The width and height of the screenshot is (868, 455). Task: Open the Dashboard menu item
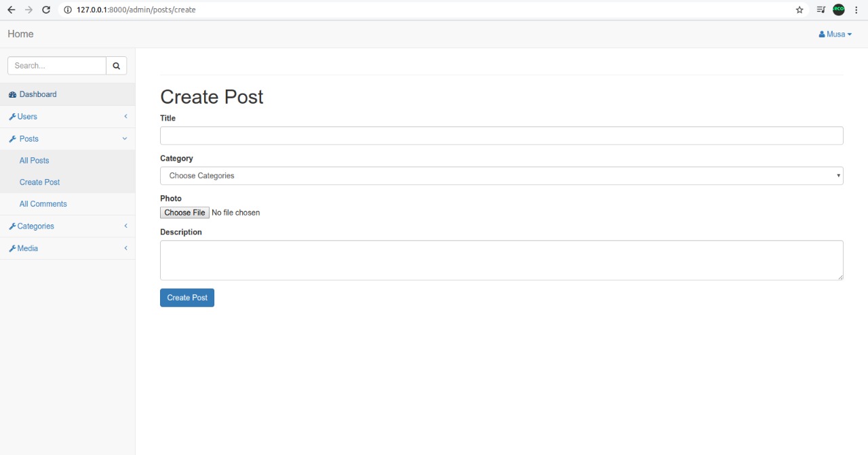68,94
